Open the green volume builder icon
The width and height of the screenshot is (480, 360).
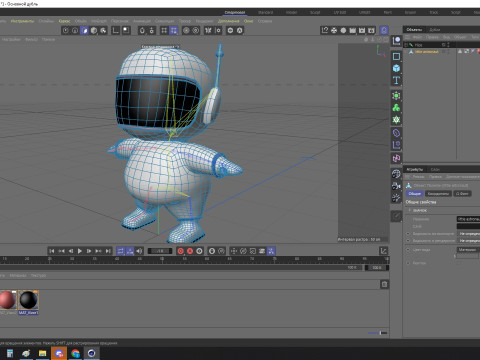[x=396, y=108]
